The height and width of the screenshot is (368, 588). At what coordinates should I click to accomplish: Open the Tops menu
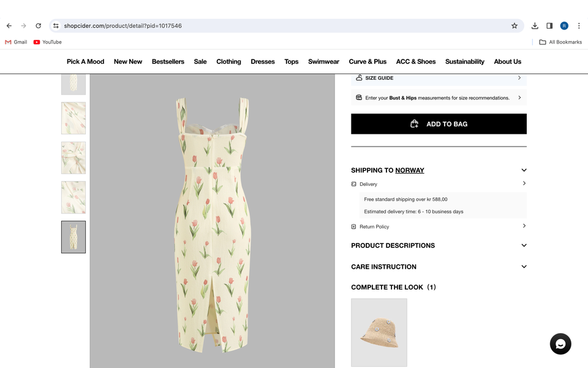292,61
